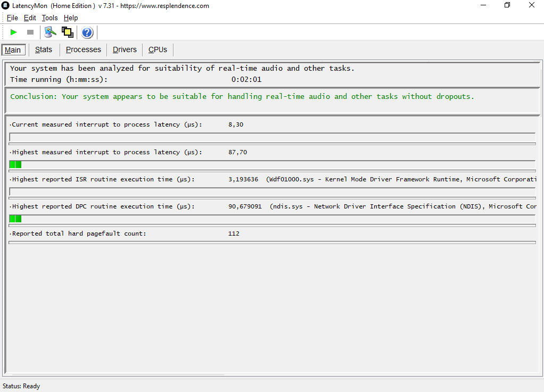Open the Help menu in the menu bar

point(71,18)
